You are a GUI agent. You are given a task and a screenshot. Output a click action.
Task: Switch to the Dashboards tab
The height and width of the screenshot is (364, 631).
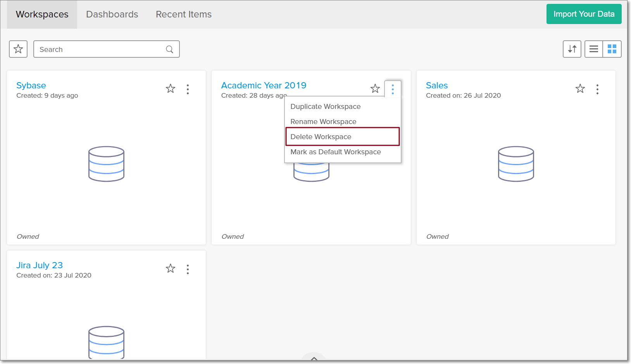click(112, 14)
